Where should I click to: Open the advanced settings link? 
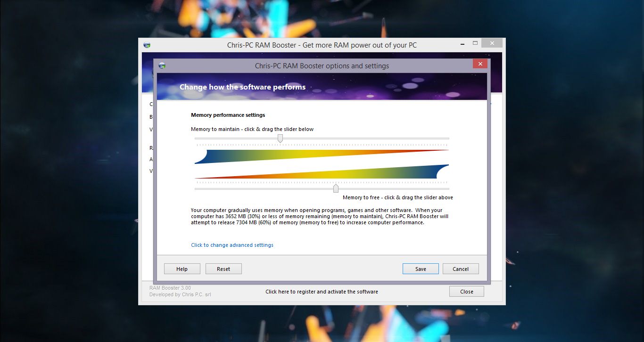(232, 245)
